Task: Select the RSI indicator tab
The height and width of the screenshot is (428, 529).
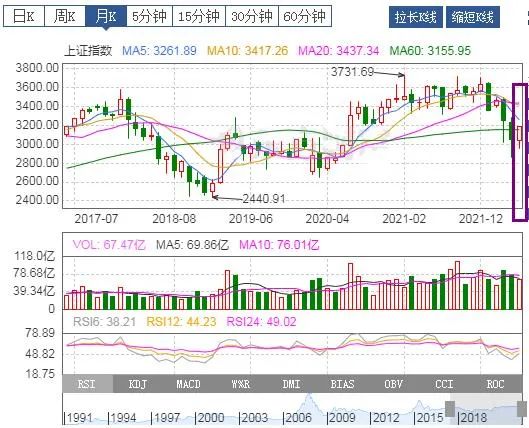Action: point(88,384)
